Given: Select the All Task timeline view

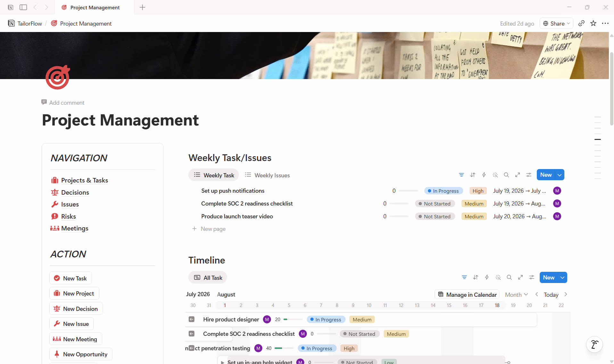Looking at the screenshot, I should pos(208,278).
